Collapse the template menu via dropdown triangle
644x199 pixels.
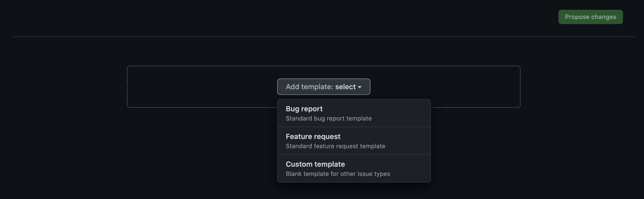pos(360,87)
